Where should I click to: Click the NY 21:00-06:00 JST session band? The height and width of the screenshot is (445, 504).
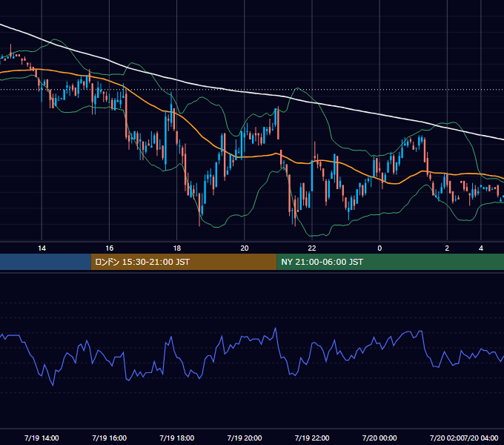pos(390,262)
